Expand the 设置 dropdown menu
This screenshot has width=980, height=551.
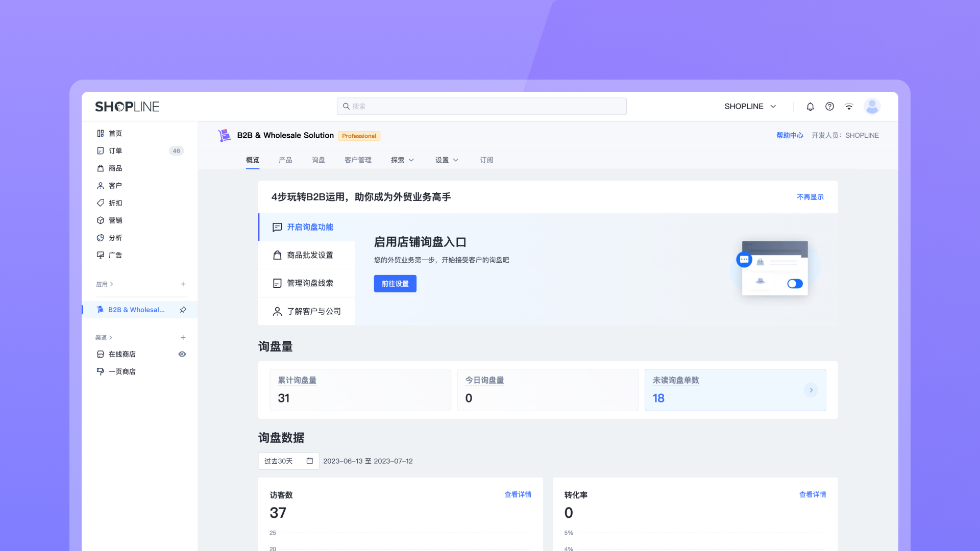click(447, 160)
